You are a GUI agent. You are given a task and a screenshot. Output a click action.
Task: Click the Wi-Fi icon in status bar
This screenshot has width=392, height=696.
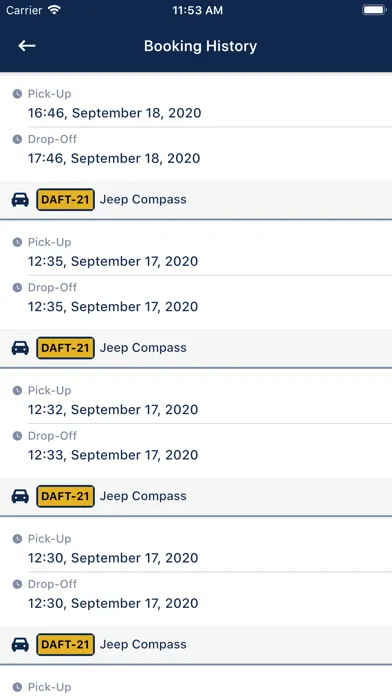54,10
